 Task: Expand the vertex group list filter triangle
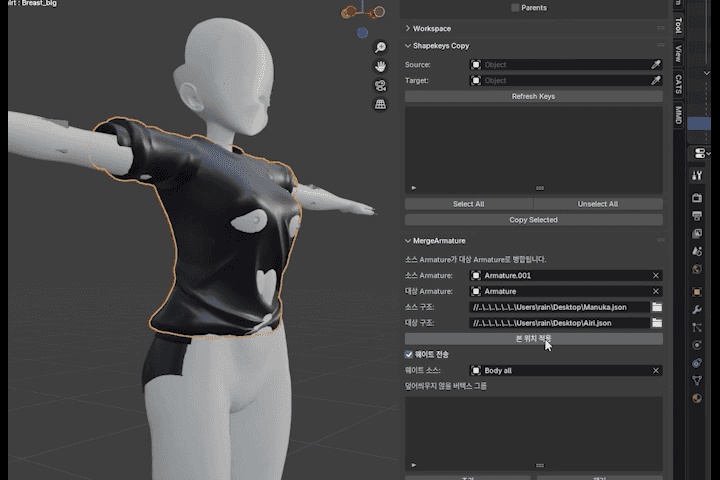(x=414, y=465)
